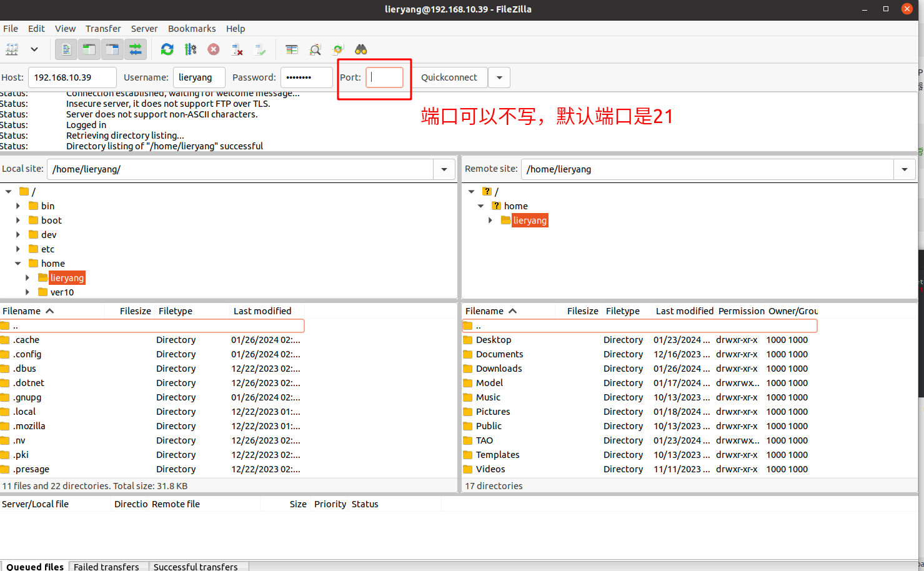Refresh the file and folder lists
Viewport: 924px width, 571px height.
pyautogui.click(x=167, y=49)
